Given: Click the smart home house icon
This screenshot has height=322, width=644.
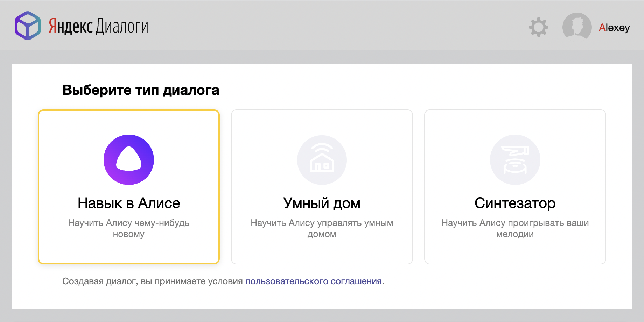Looking at the screenshot, I should click(322, 160).
